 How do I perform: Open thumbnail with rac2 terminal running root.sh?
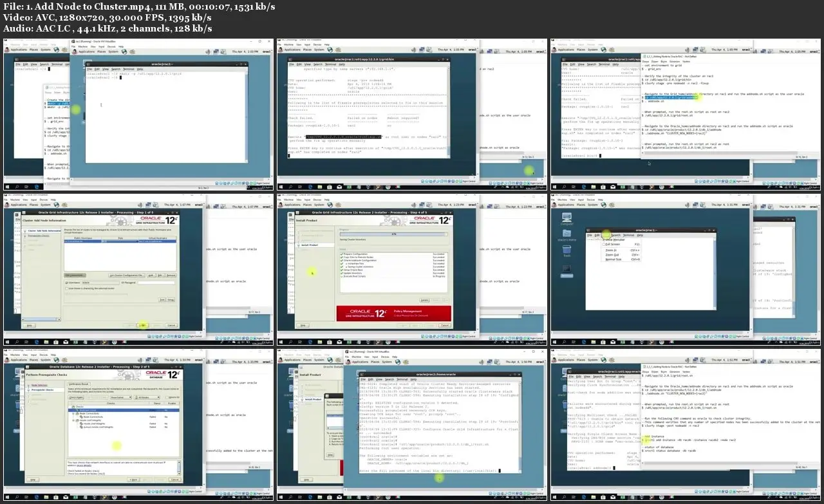click(x=411, y=425)
